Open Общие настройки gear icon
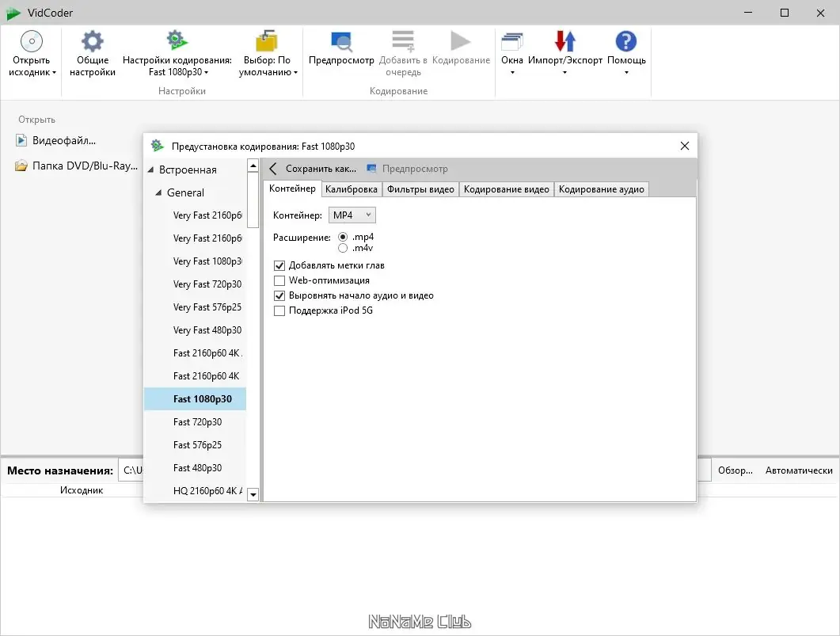840x636 pixels. (92, 41)
